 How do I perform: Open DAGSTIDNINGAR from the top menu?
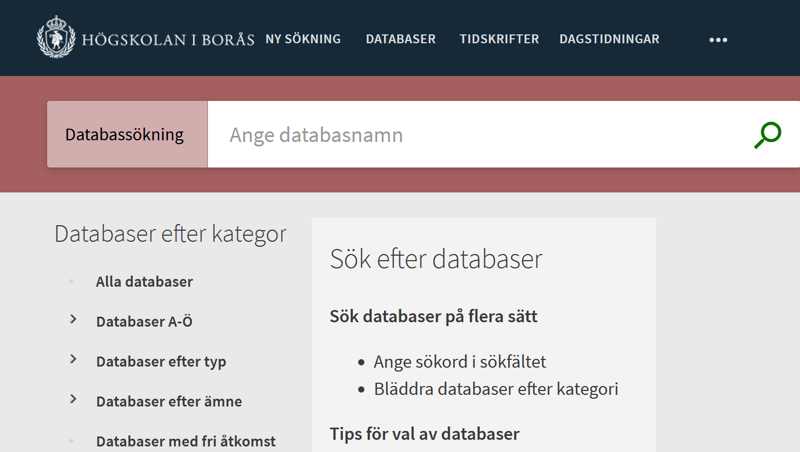pyautogui.click(x=609, y=39)
